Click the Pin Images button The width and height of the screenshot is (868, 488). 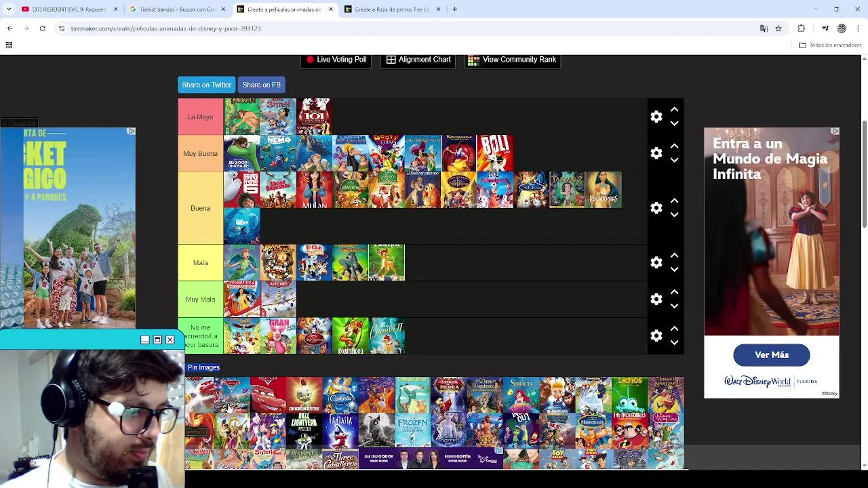click(x=203, y=367)
